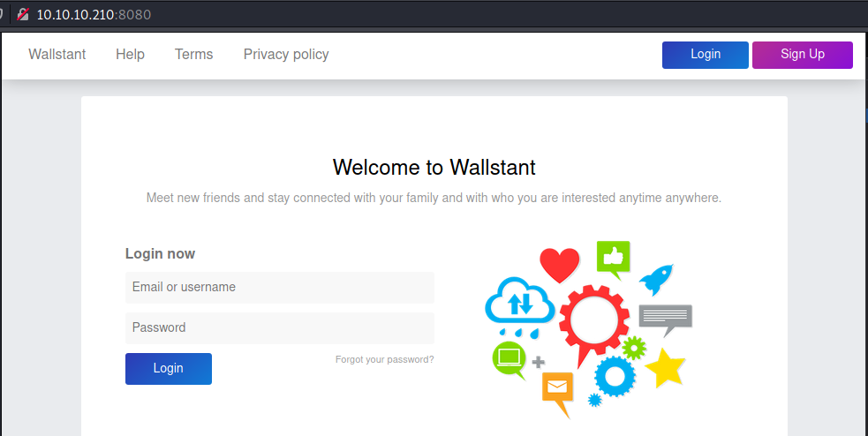
Task: Click the gray chat message icon
Action: pos(665,317)
